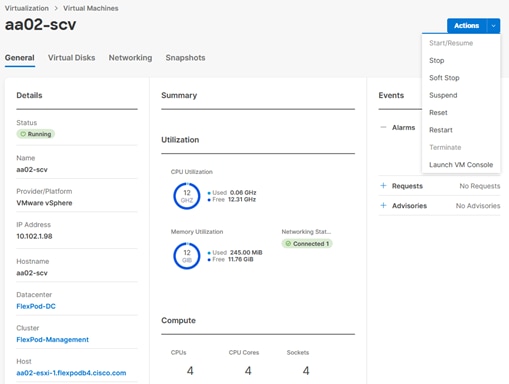Click the CPU Free 12.31 GHz value
509x384 pixels.
click(x=242, y=199)
